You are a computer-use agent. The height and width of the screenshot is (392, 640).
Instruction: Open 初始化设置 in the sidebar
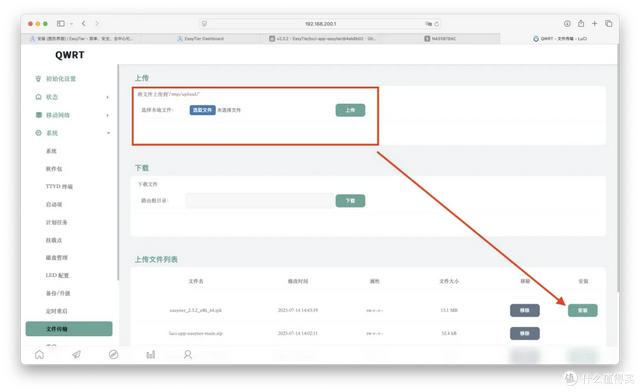coord(61,79)
